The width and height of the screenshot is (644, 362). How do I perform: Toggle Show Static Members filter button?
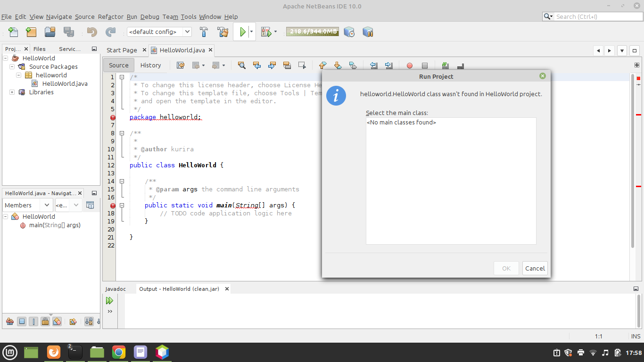[x=33, y=321]
